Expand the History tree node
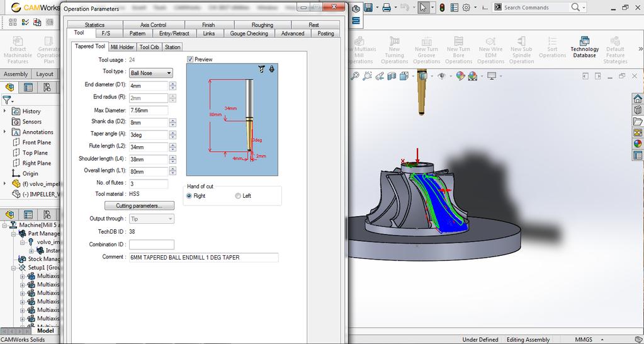Viewport: 644px width, 344px height. (4, 111)
